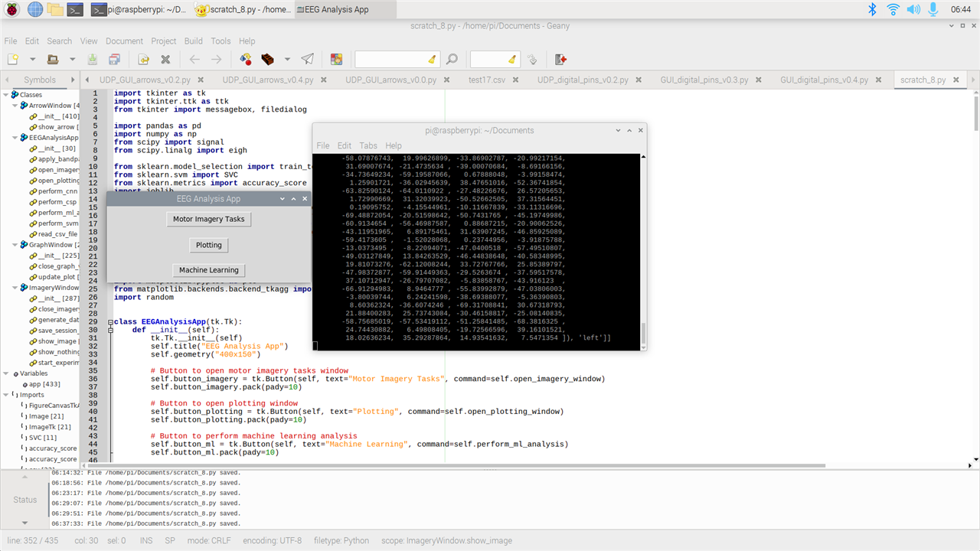
Task: Switch to GUI_digital_pins_v0.3.py tab
Action: [x=704, y=80]
